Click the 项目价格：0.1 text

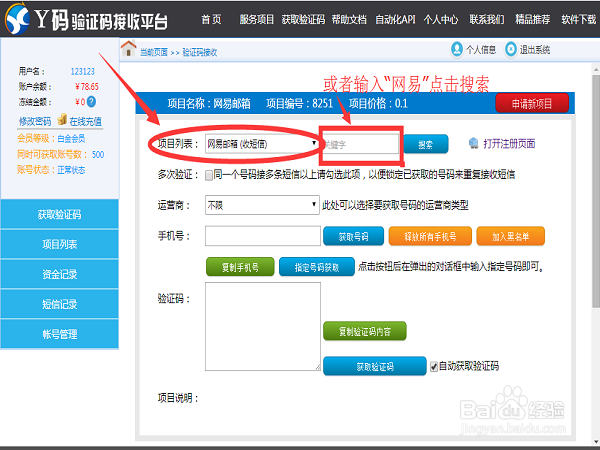pos(378,103)
